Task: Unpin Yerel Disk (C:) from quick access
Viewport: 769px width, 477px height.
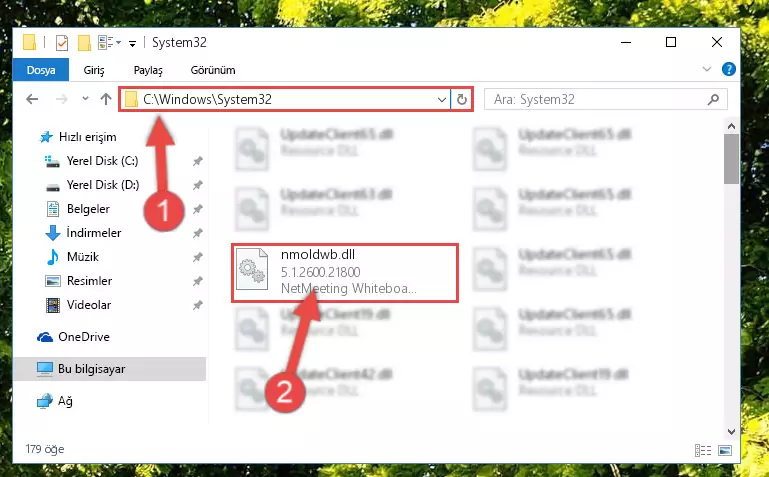Action: point(197,161)
